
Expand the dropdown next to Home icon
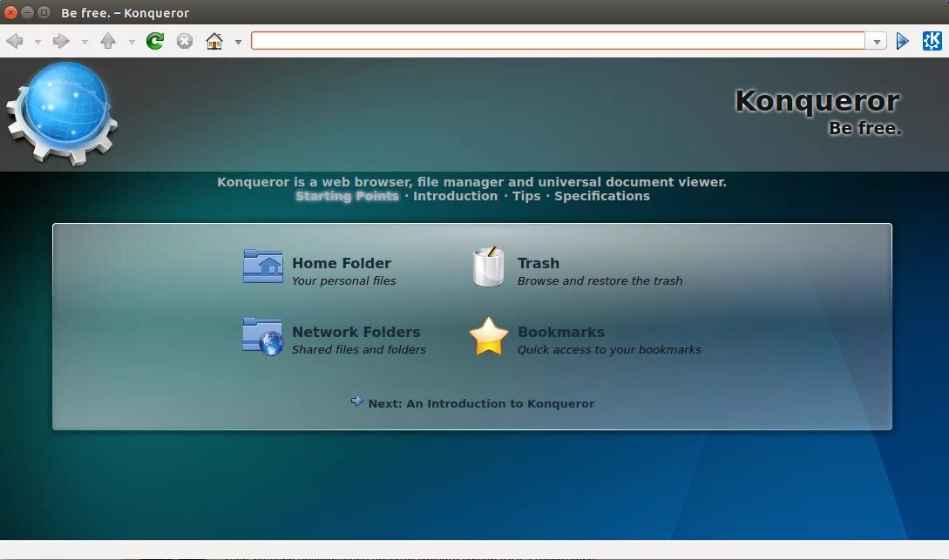coord(238,42)
